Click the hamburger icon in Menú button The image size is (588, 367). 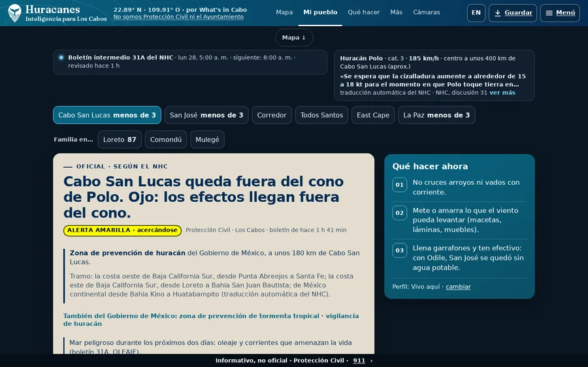click(x=549, y=13)
